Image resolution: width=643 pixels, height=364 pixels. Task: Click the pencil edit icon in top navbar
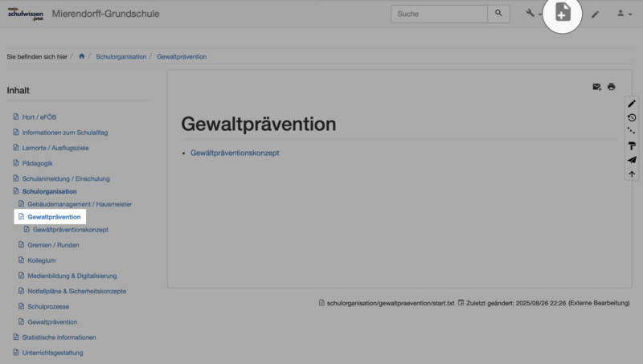[595, 14]
